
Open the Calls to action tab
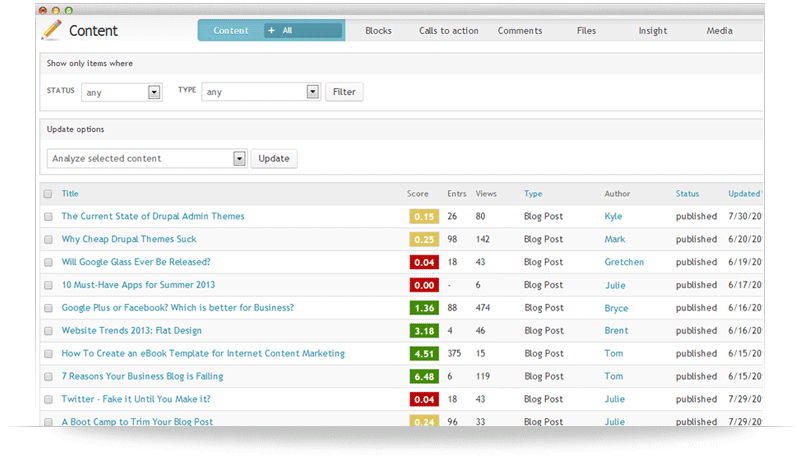point(448,31)
